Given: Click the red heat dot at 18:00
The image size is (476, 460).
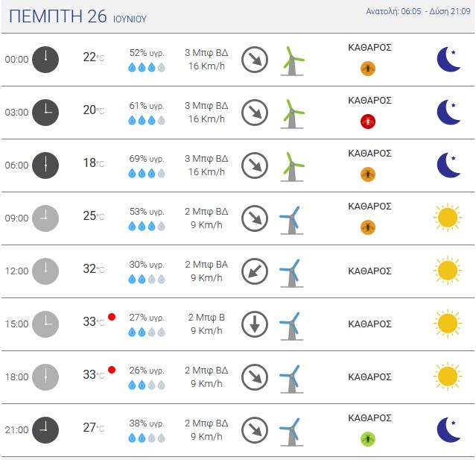Looking at the screenshot, I should pyautogui.click(x=112, y=370).
